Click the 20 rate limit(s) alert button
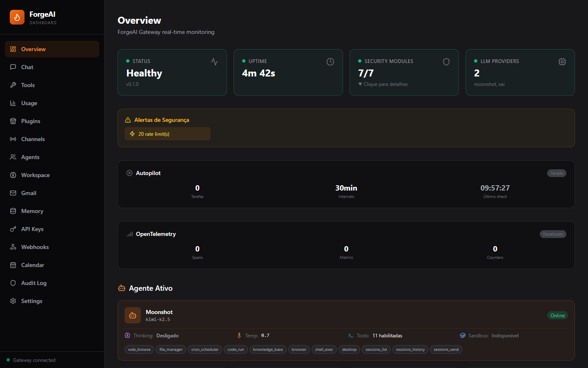 pos(167,134)
